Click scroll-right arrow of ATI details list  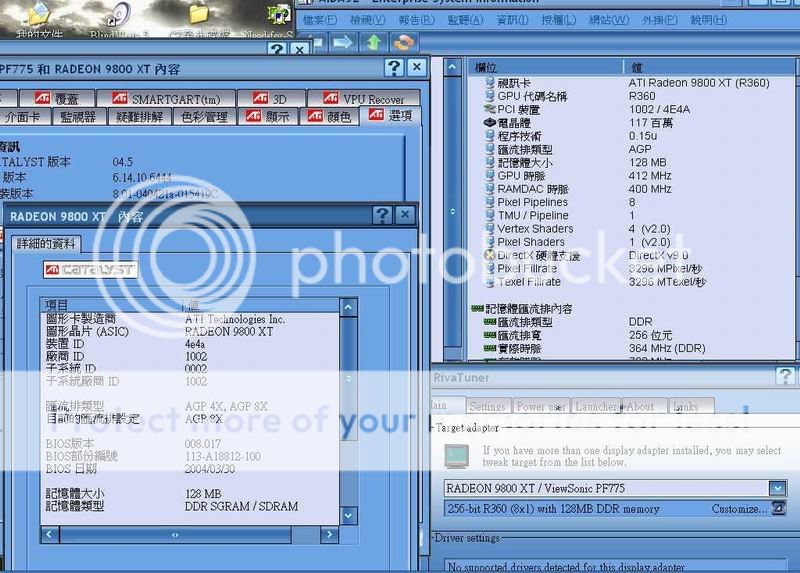[329, 534]
